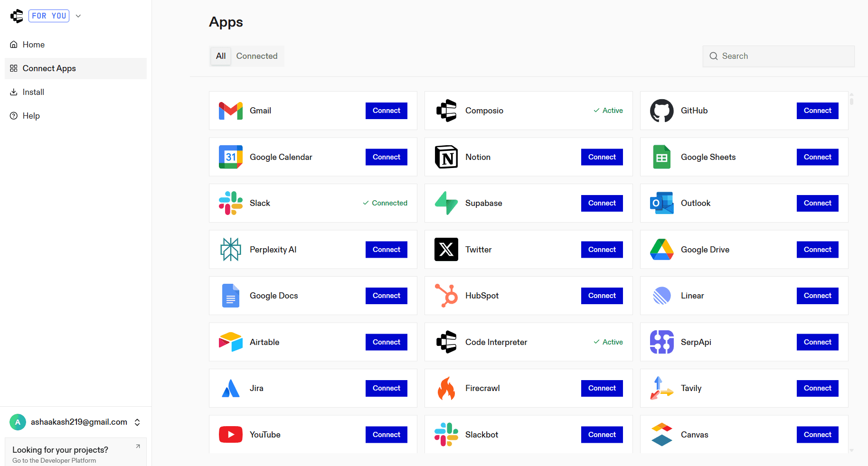
Task: Connect the Google Drive app
Action: tap(818, 250)
